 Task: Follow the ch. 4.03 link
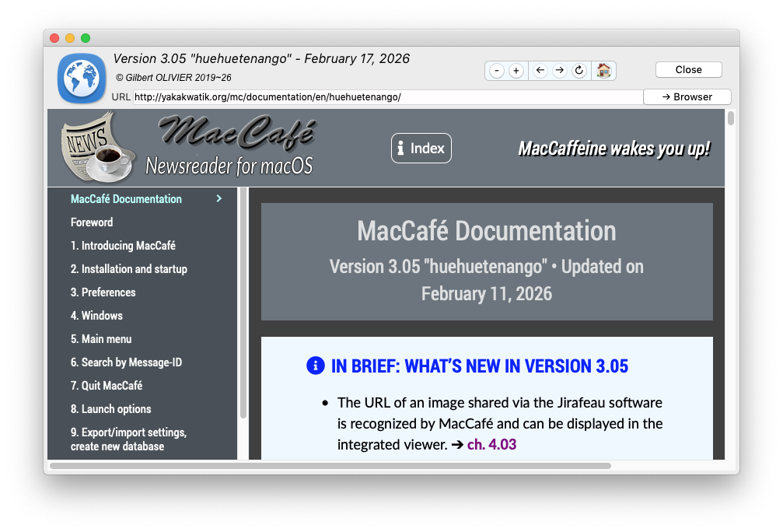(491, 443)
